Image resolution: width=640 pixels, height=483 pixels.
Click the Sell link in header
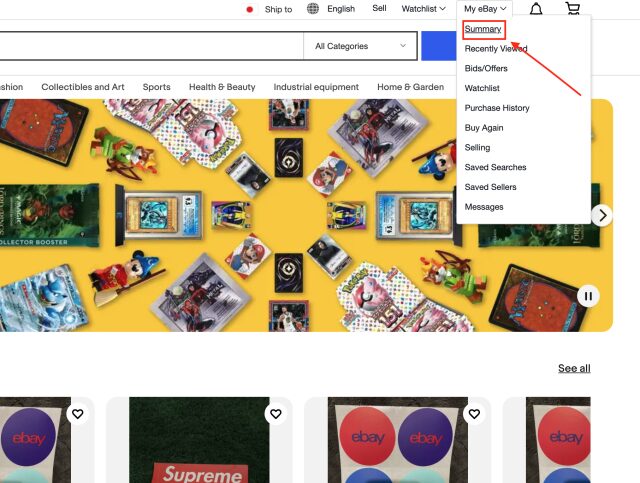point(379,8)
